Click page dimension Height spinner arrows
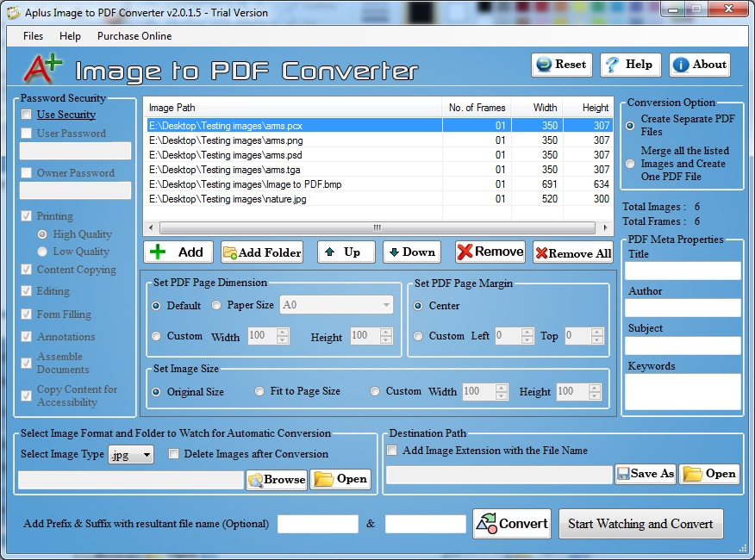Image resolution: width=755 pixels, height=560 pixels. tap(385, 336)
